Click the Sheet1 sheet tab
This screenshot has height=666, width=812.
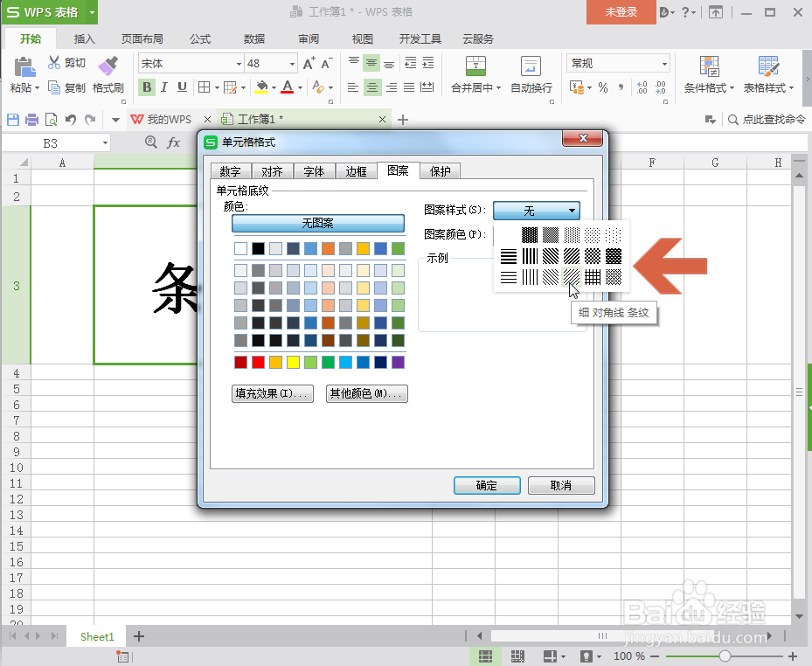[x=97, y=636]
